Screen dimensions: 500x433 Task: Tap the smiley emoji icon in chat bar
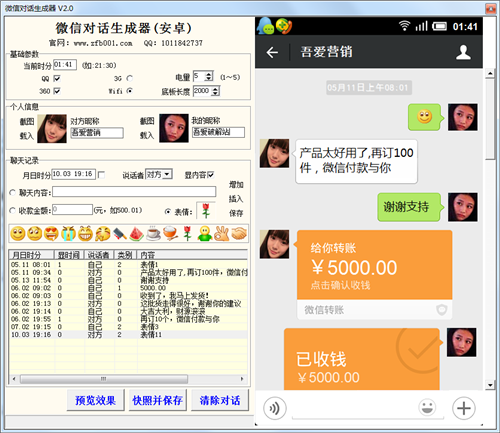point(427,407)
